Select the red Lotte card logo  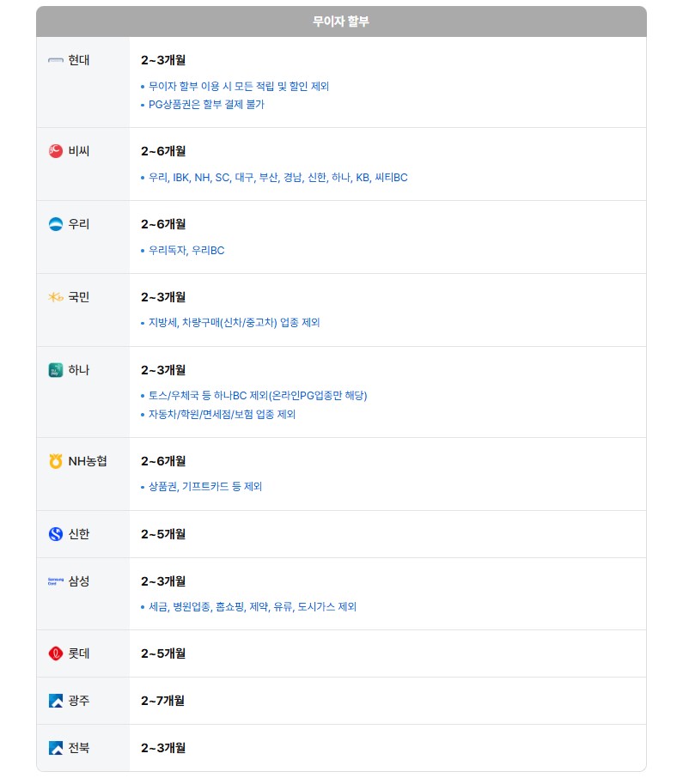point(56,653)
